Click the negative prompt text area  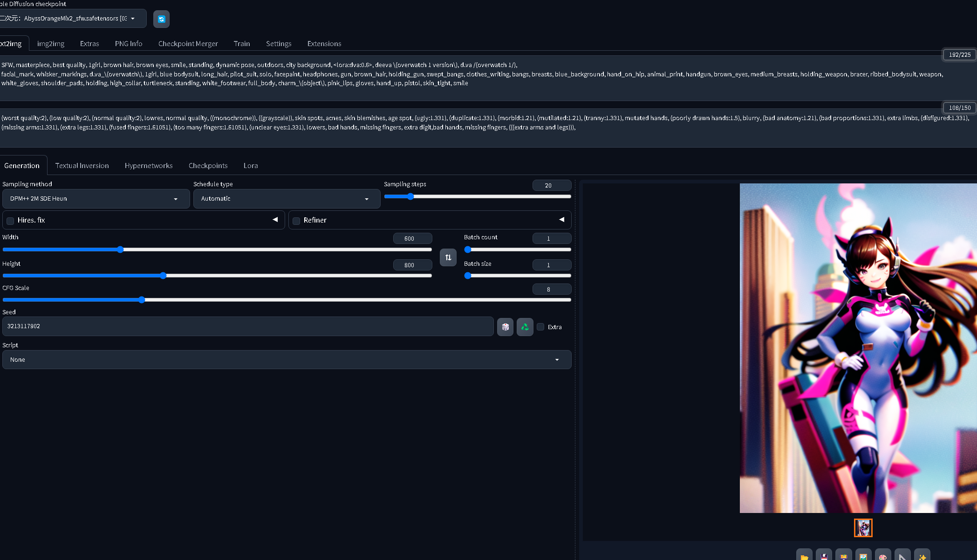coord(488,128)
